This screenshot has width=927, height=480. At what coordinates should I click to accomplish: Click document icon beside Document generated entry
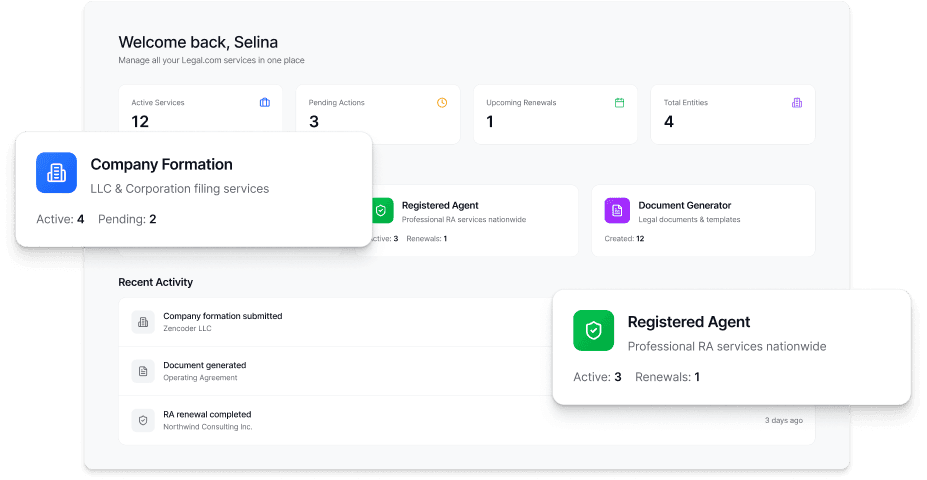143,371
